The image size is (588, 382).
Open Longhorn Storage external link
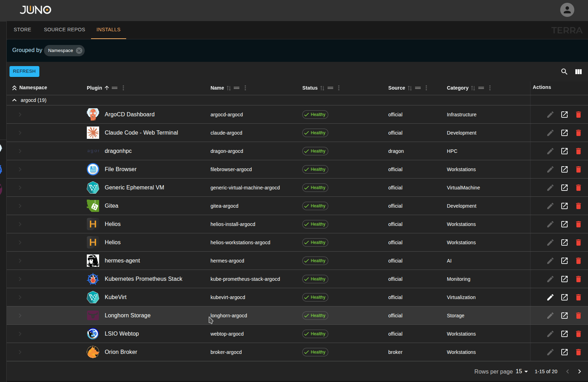564,316
